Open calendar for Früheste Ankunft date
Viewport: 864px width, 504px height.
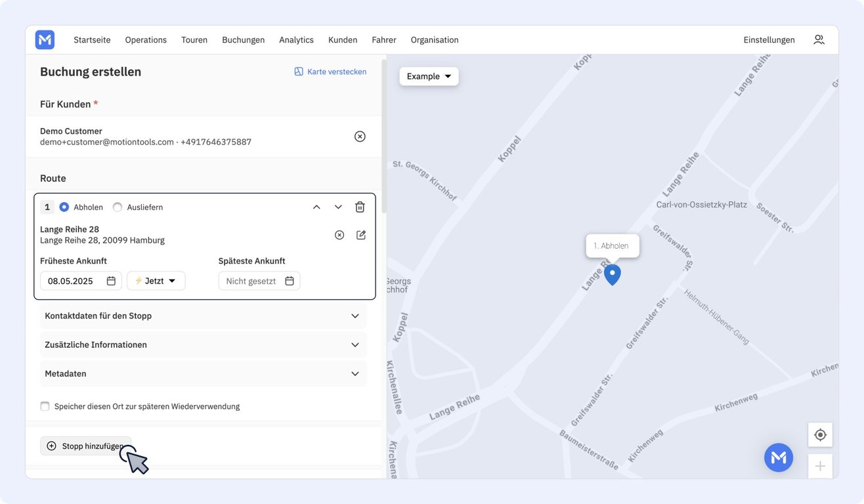pyautogui.click(x=111, y=281)
